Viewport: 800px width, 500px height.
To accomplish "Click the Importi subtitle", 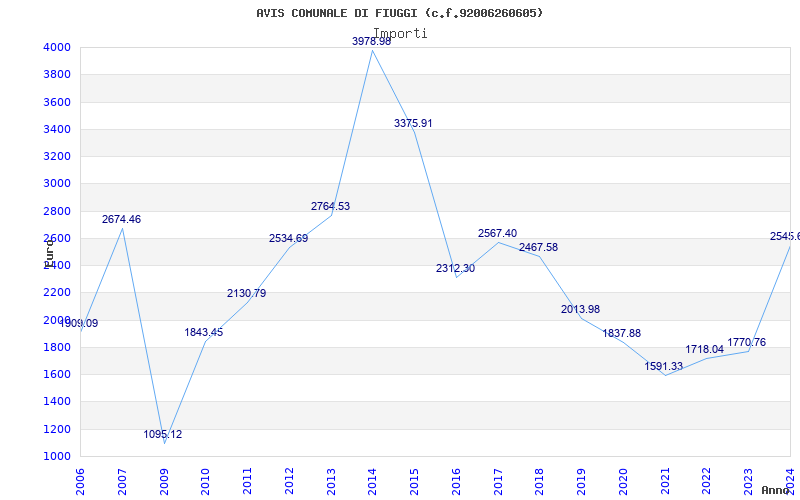I will coord(400,33).
